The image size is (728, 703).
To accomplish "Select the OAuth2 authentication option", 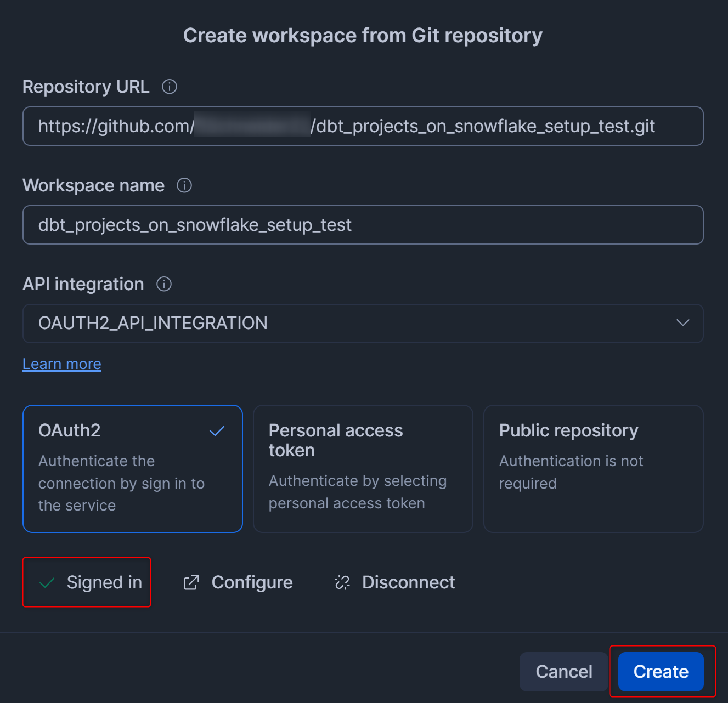I will pos(132,469).
